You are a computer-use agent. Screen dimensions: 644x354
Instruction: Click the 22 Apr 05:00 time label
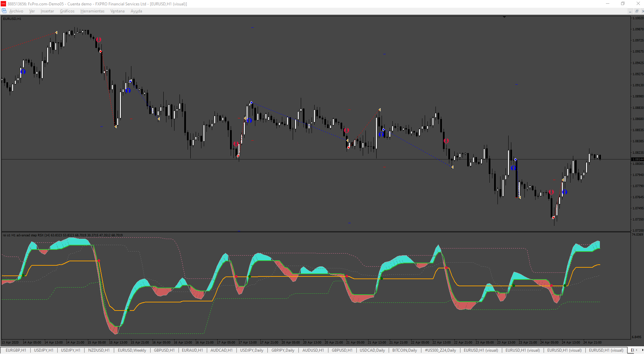[x=420, y=343]
